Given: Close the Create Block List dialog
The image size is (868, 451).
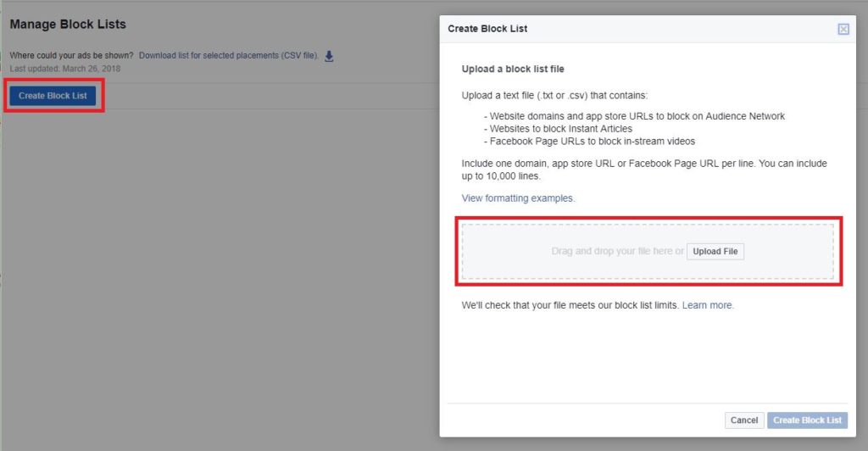Looking at the screenshot, I should (843, 29).
